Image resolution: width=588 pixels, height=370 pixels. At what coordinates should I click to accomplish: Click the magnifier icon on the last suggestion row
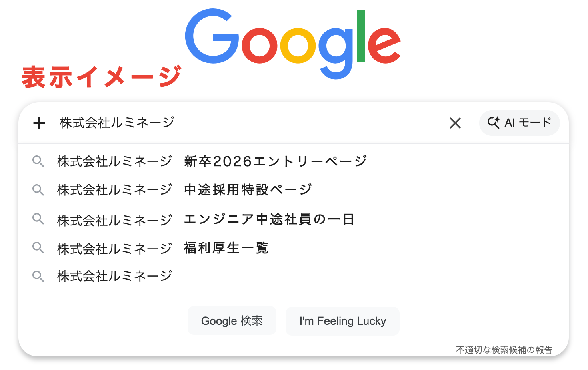38,276
